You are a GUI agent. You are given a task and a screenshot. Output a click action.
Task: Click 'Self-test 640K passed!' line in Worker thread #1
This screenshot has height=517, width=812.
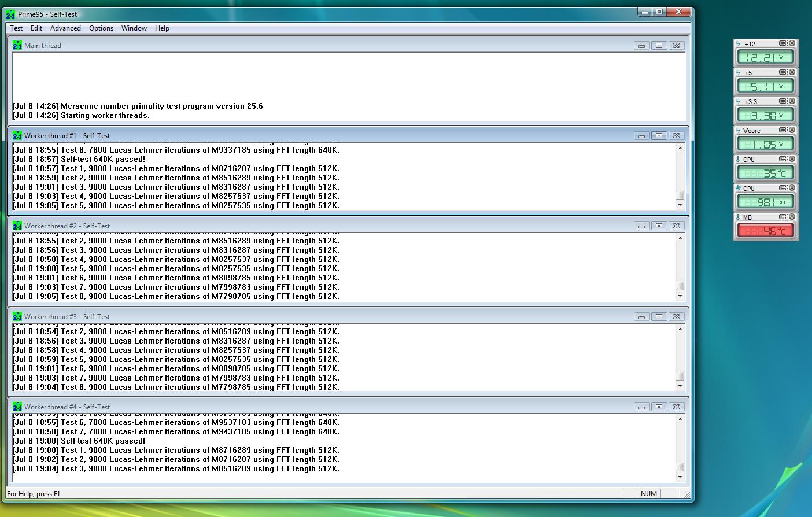[x=79, y=159]
